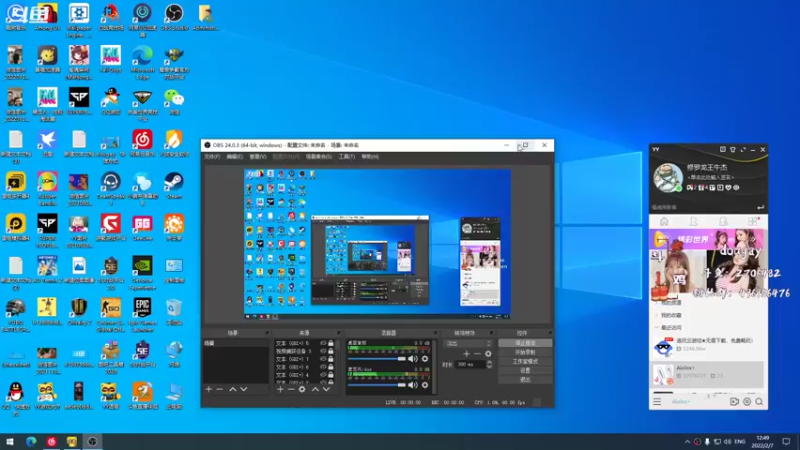Open Aiolos channel entry in YY list
This screenshot has height=450, width=800.
pyautogui.click(x=707, y=374)
